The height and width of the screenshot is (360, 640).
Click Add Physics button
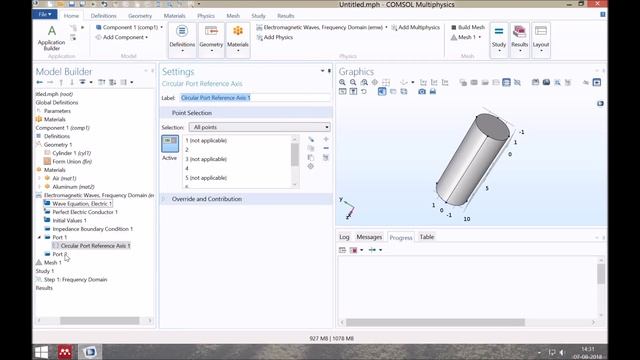point(275,37)
